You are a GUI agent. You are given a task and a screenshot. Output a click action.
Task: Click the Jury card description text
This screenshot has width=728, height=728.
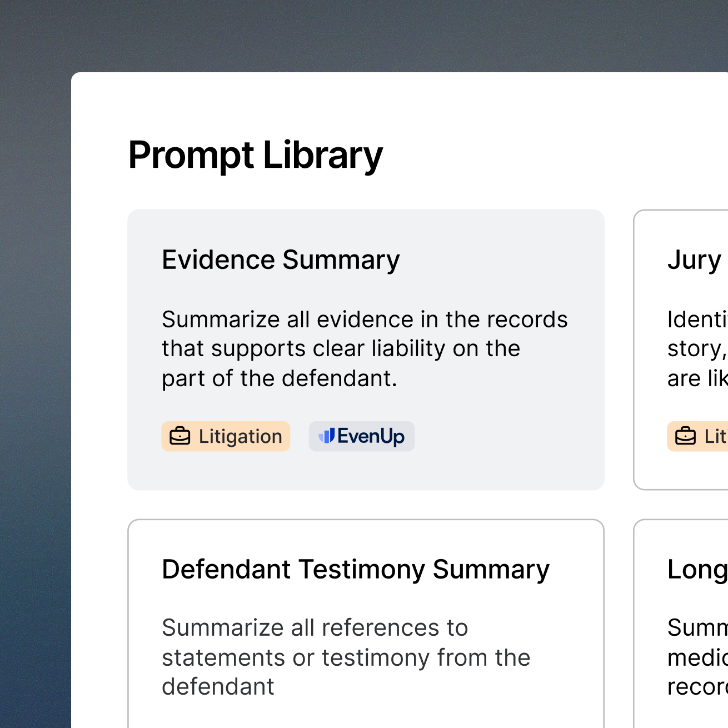697,348
